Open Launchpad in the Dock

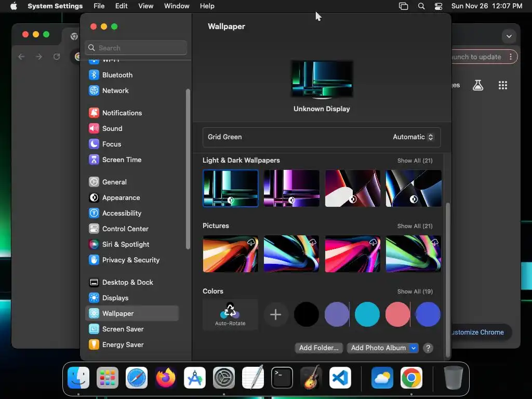108,378
